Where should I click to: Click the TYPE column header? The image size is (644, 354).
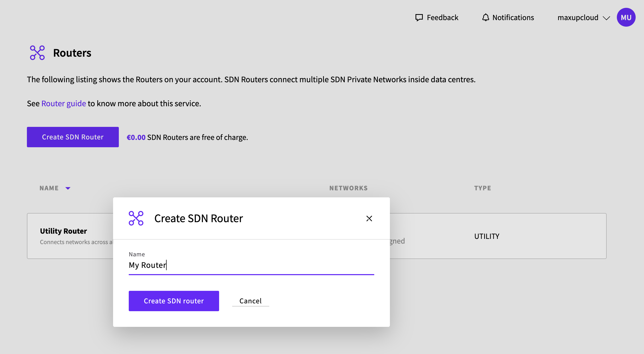coord(483,188)
